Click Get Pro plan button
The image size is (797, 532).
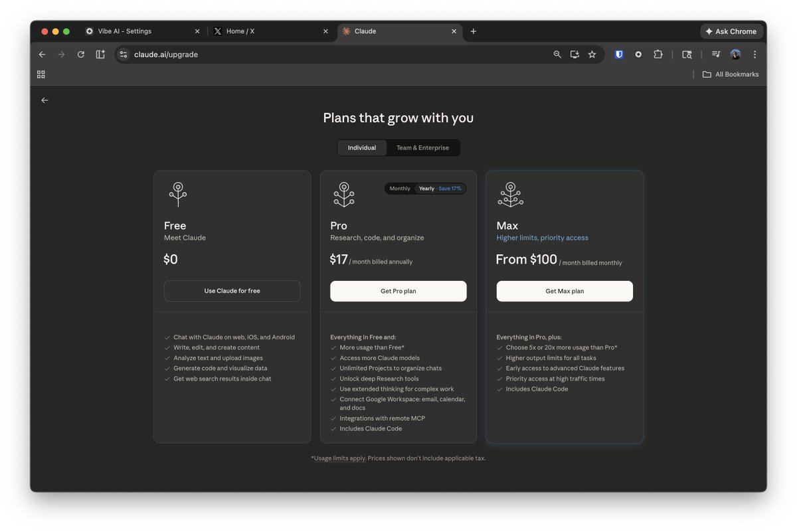pos(398,291)
